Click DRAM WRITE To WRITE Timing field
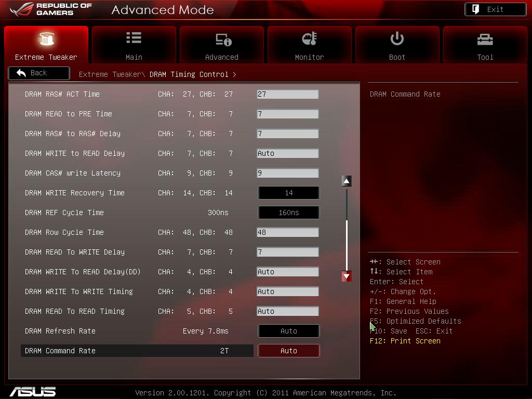This screenshot has height=399, width=532. coord(288,291)
